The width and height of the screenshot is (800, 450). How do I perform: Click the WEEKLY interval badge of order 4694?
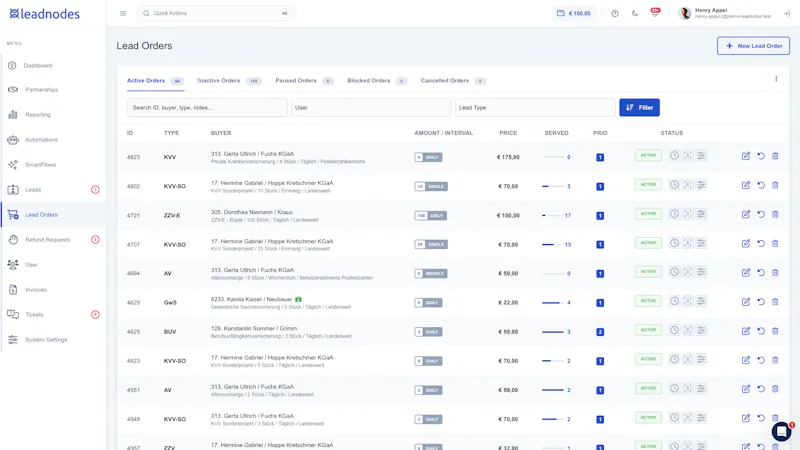click(431, 274)
